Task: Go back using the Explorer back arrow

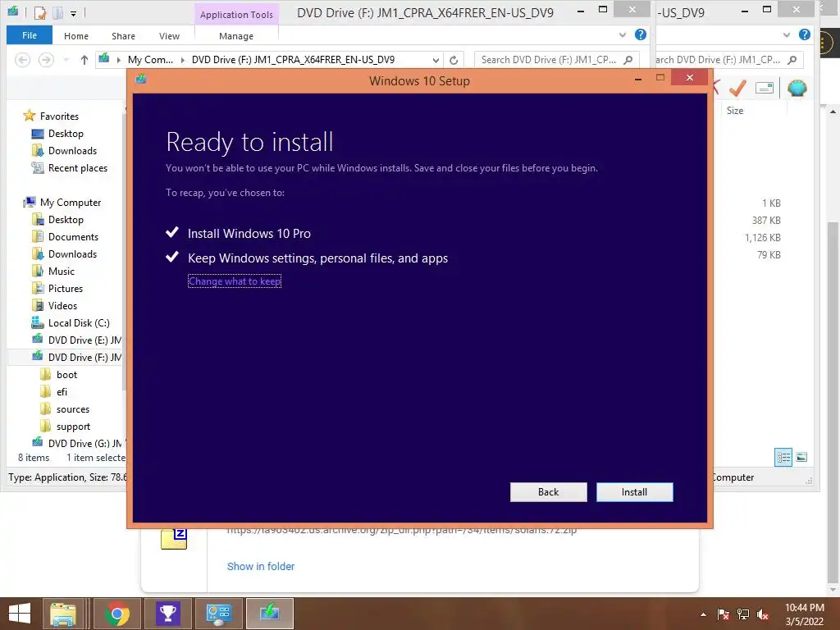Action: point(22,59)
